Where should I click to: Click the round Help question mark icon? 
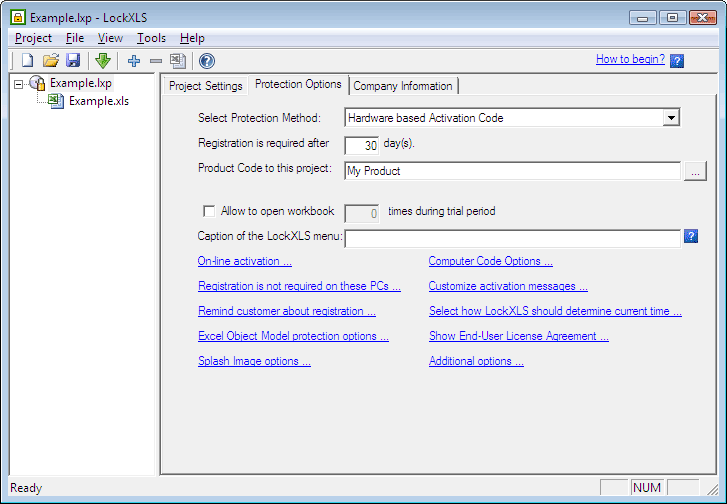point(207,61)
